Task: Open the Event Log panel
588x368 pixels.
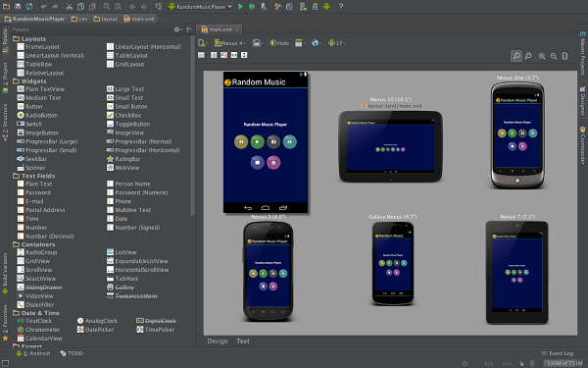Action: [558, 353]
